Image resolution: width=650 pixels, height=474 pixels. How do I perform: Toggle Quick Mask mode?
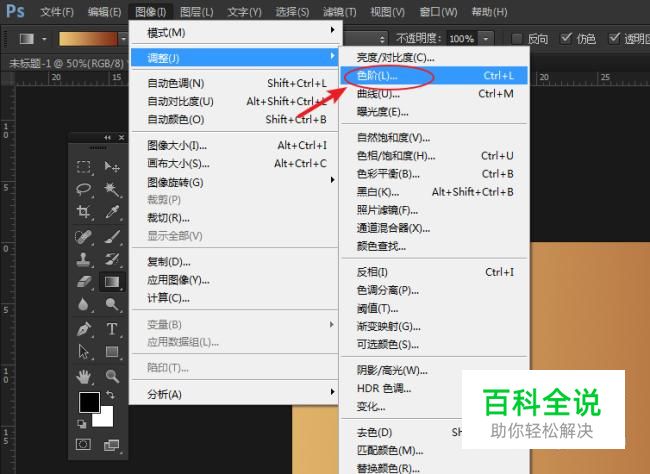click(84, 445)
